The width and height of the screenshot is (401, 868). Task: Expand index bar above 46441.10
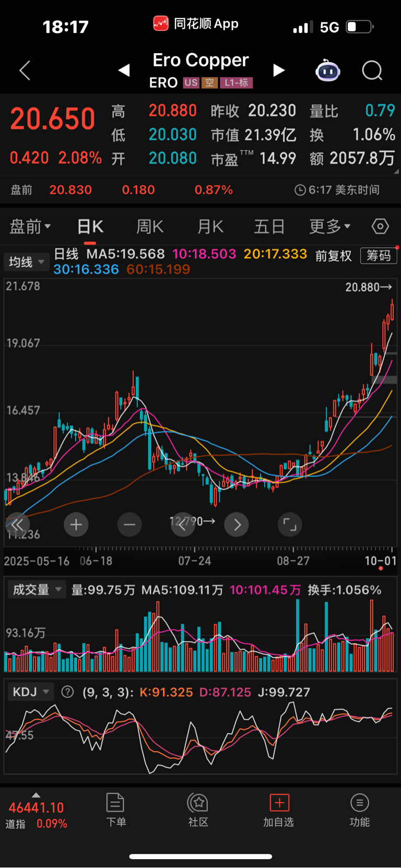(x=36, y=795)
